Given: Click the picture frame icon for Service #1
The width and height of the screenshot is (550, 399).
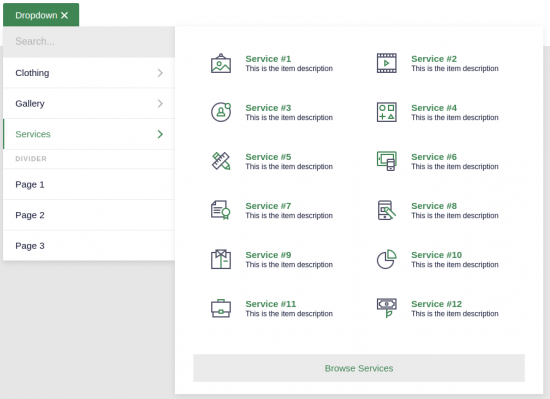Looking at the screenshot, I should tap(221, 63).
